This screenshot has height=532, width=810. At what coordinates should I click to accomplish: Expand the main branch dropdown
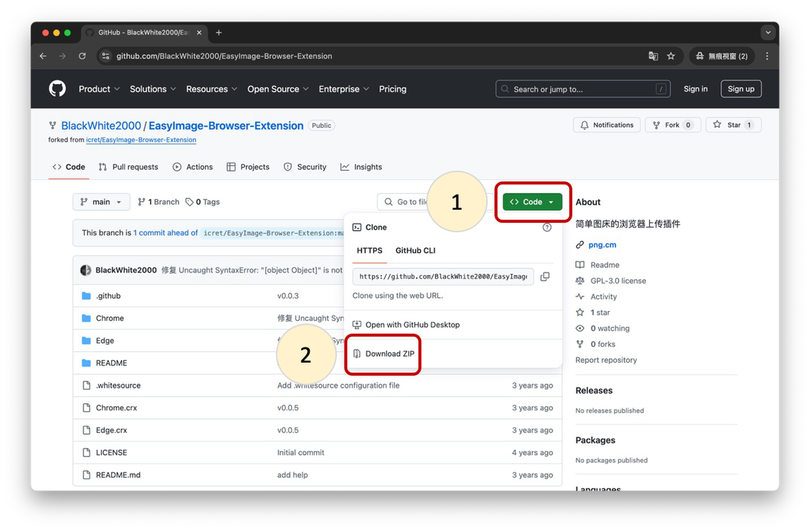[x=102, y=202]
